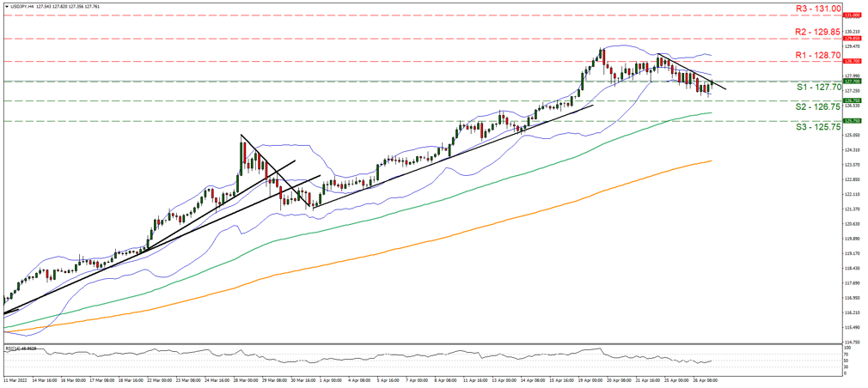Click the 8 Apr 08:00 time axis label

[x=446, y=381]
